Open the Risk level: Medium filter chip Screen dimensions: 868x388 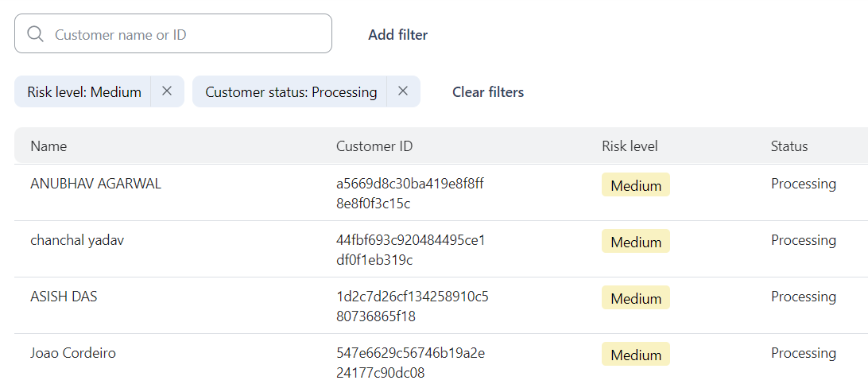pyautogui.click(x=84, y=92)
